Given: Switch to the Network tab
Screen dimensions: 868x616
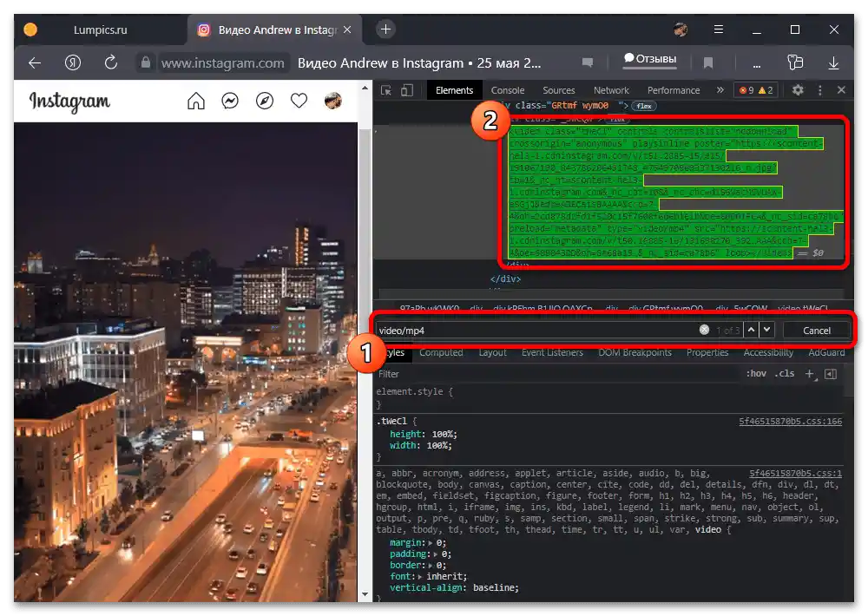Looking at the screenshot, I should point(611,90).
